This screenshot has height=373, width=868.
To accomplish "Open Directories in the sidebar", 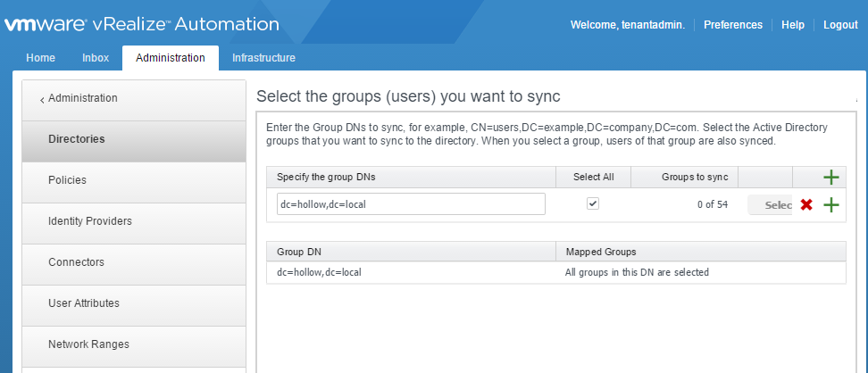I will pyautogui.click(x=77, y=139).
